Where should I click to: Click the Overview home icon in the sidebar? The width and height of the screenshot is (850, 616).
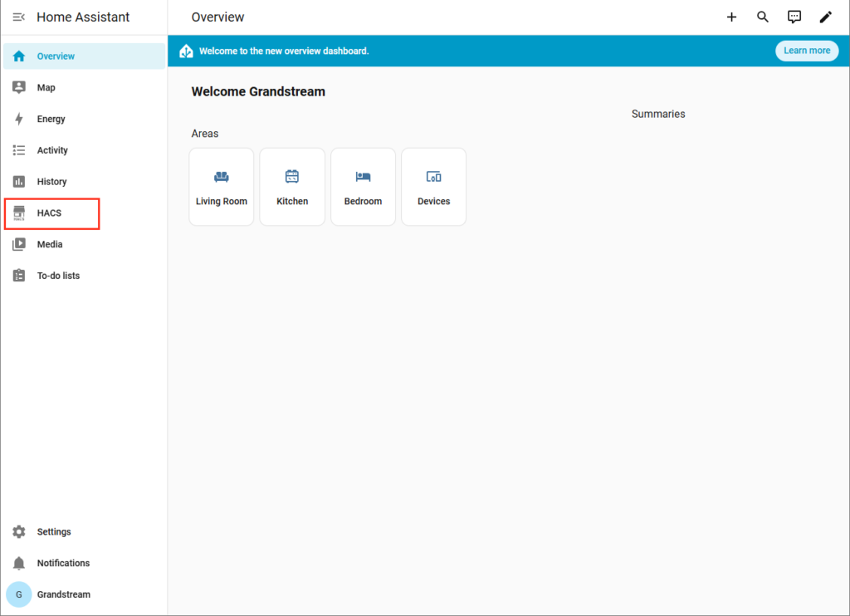[x=19, y=56]
